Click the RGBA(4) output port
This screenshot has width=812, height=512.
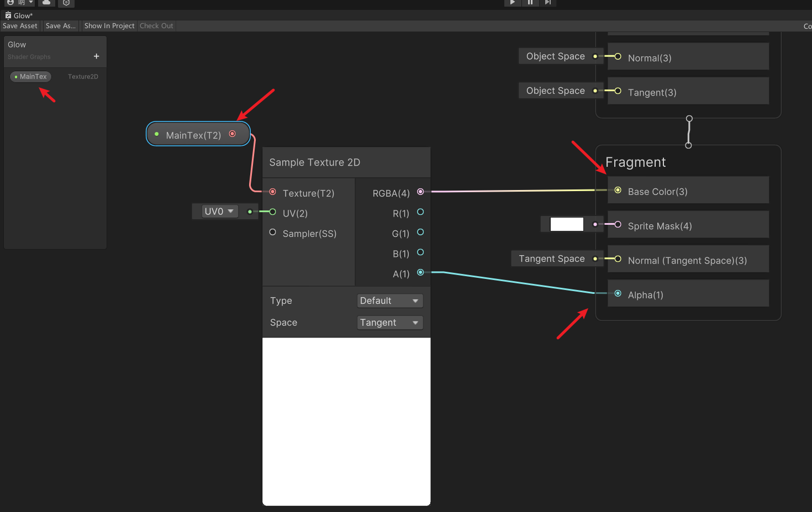pyautogui.click(x=420, y=192)
